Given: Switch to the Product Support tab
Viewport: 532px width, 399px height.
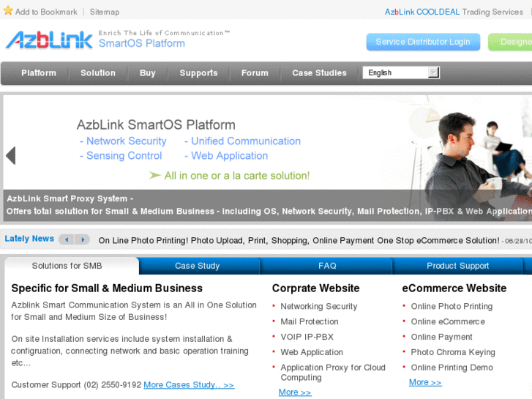Looking at the screenshot, I should point(457,266).
